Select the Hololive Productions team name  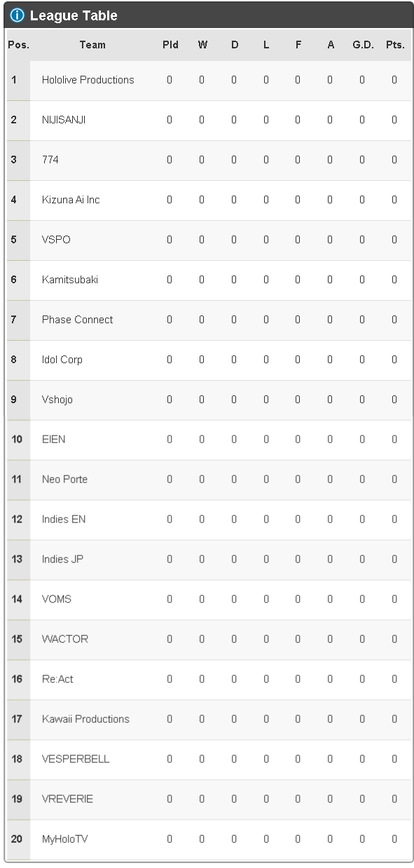[x=88, y=80]
